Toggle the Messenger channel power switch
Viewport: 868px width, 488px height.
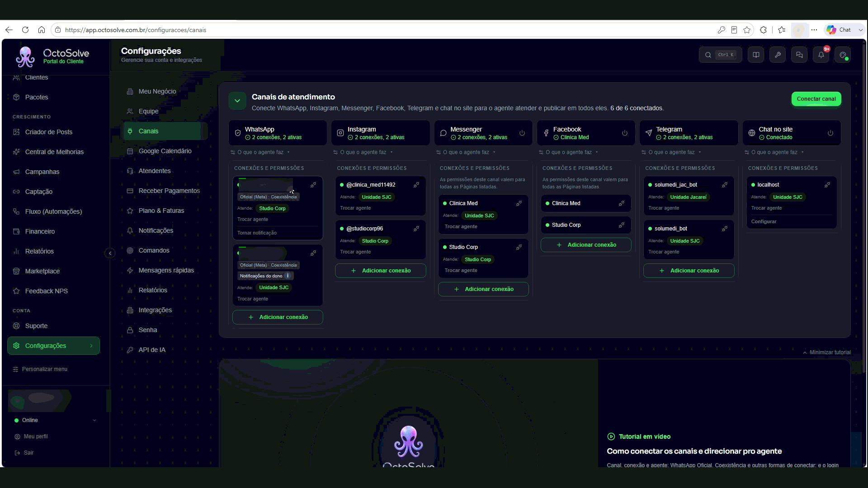tap(522, 133)
